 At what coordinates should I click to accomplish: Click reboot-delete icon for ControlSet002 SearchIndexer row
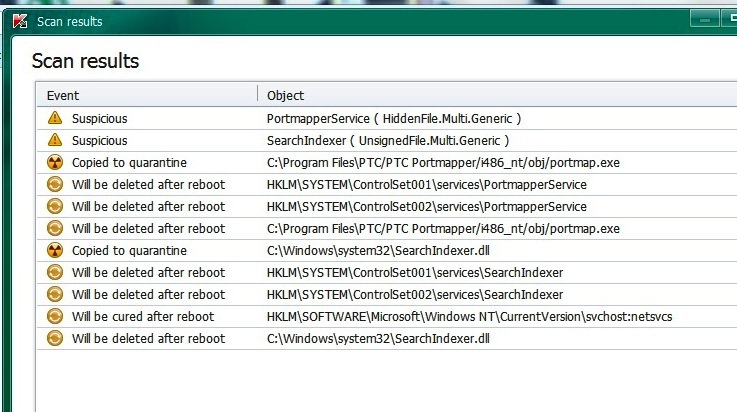54,294
